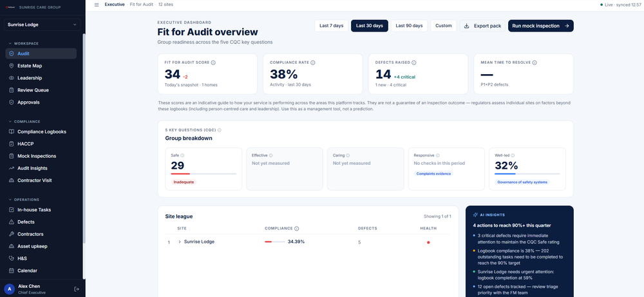Click the Inadequate badge on Safe card
644x297 pixels.
(184, 182)
